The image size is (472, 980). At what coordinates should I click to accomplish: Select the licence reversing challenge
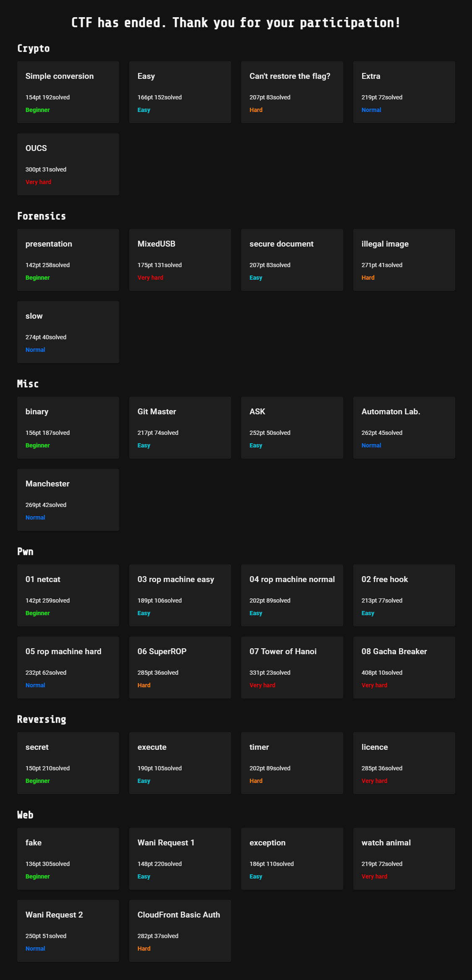click(404, 763)
